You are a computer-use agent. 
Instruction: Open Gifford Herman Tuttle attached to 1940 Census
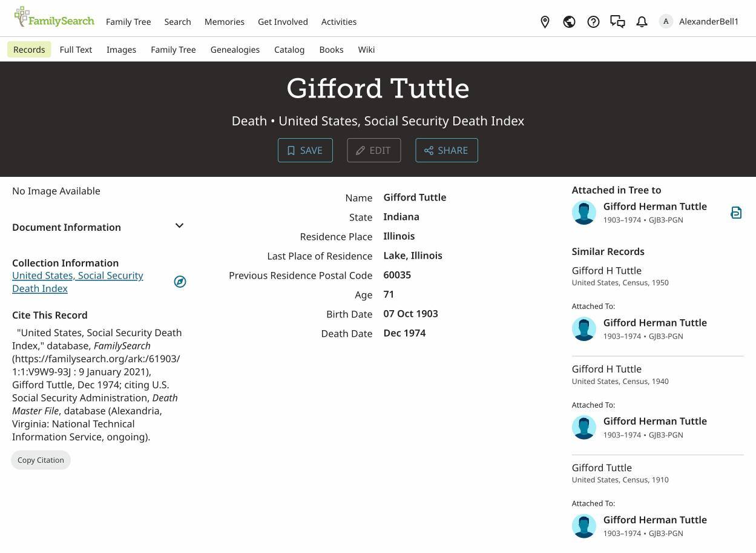pos(655,421)
